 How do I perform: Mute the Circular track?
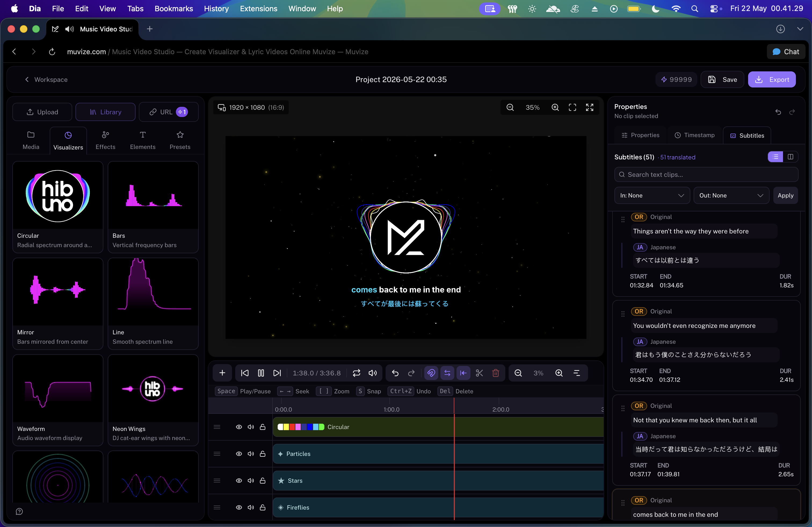click(x=251, y=427)
